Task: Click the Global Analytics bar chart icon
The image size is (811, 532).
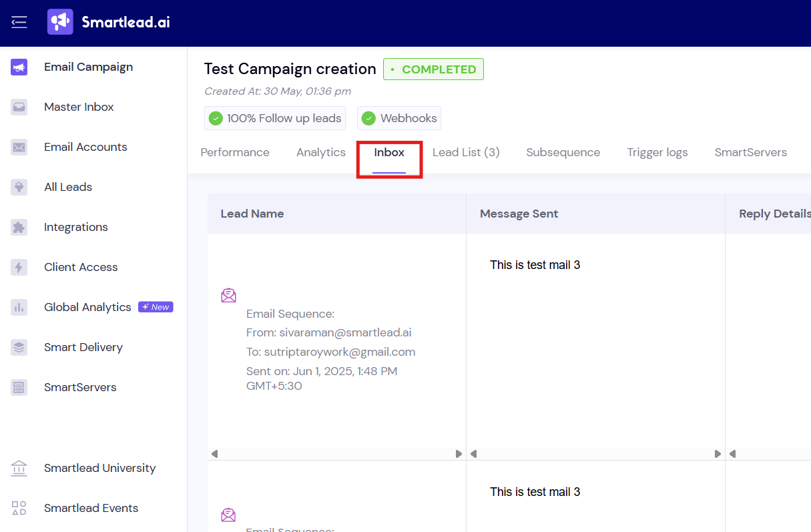Action: (19, 307)
